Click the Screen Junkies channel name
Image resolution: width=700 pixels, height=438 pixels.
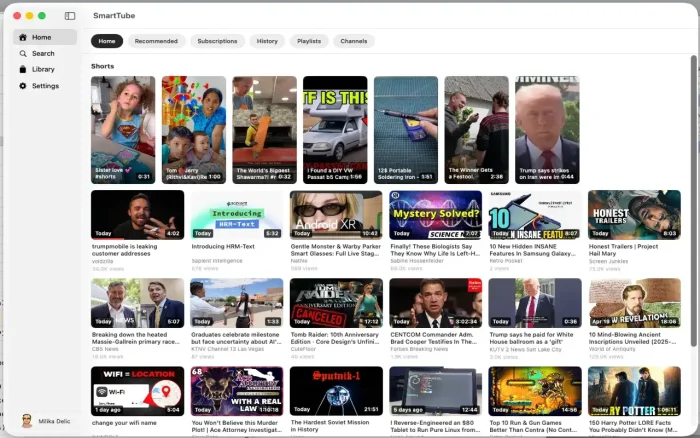coord(608,261)
